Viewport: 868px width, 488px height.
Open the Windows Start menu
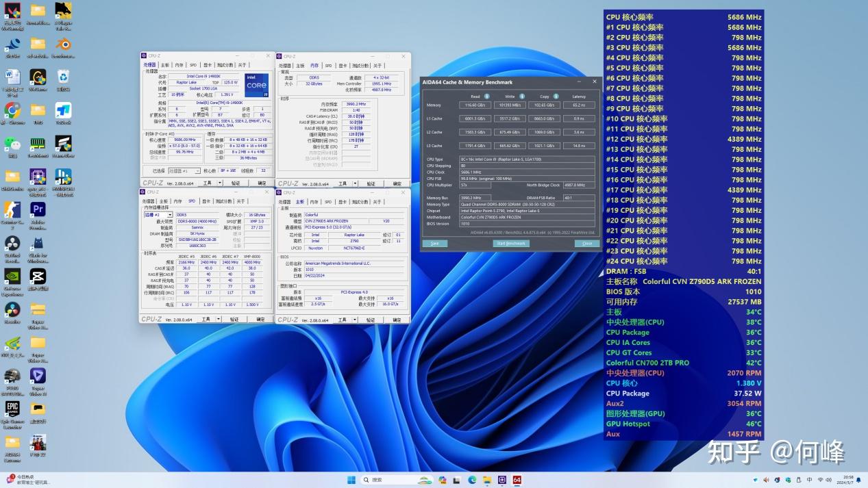tap(351, 480)
